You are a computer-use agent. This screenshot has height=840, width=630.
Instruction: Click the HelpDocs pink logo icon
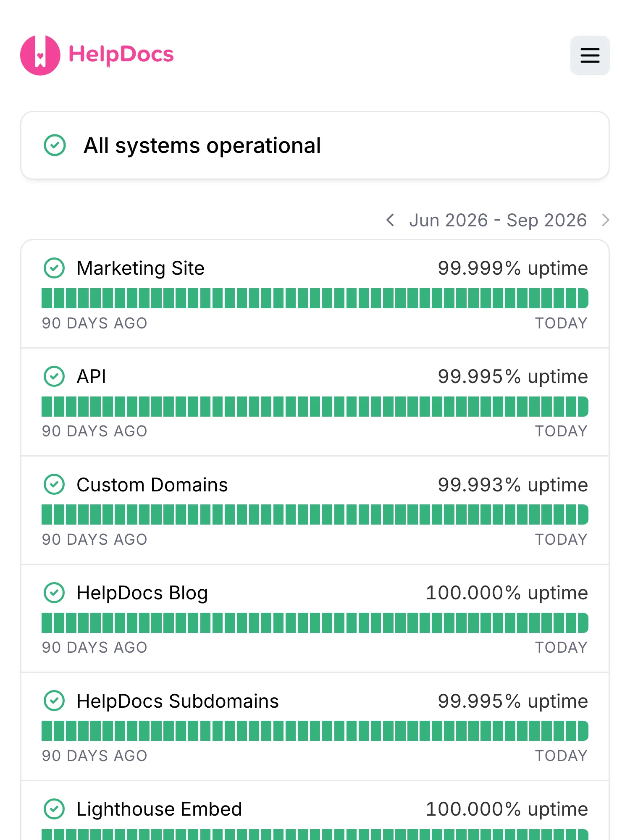coord(40,55)
